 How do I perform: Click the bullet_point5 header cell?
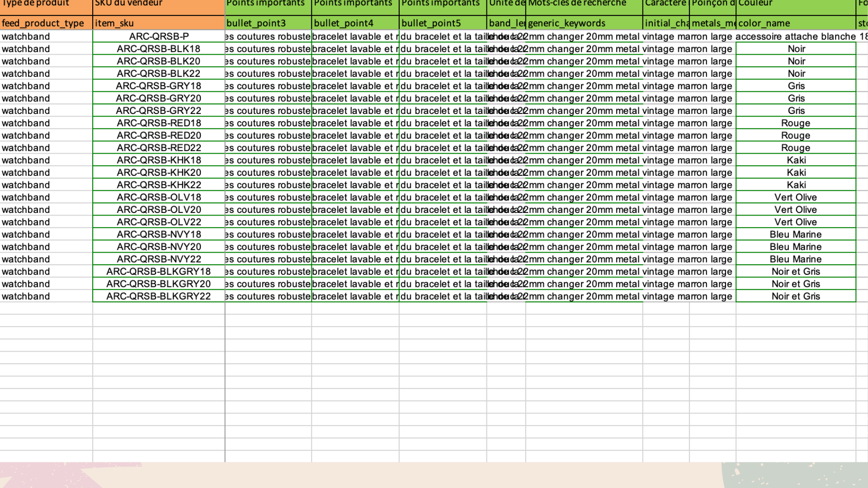(x=443, y=23)
